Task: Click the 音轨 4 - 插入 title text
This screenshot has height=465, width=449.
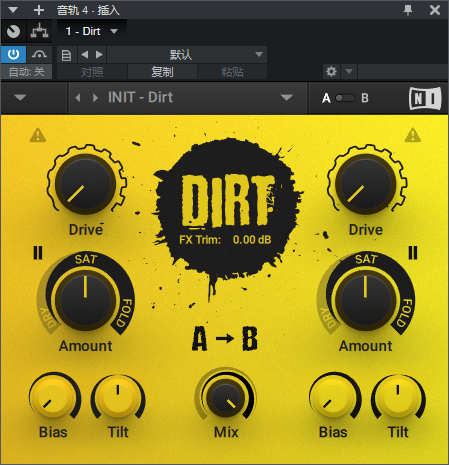Action: (x=88, y=10)
